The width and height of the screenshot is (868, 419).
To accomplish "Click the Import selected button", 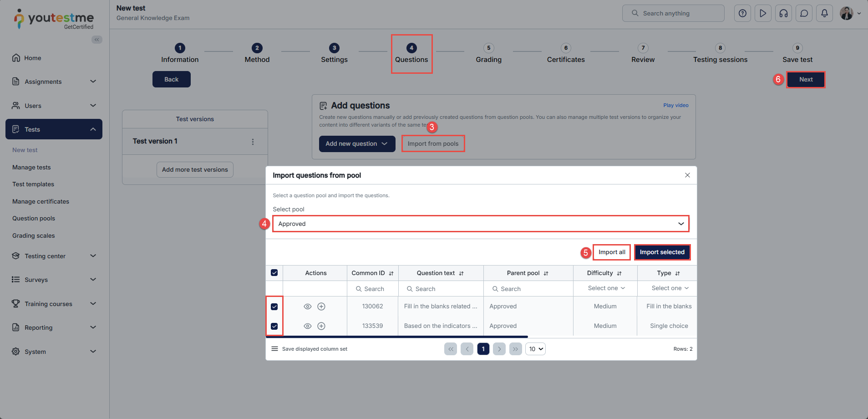I will point(662,252).
